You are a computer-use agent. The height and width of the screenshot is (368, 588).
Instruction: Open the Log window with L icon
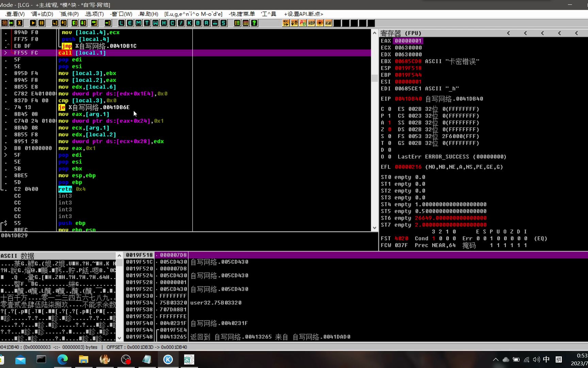[121, 23]
